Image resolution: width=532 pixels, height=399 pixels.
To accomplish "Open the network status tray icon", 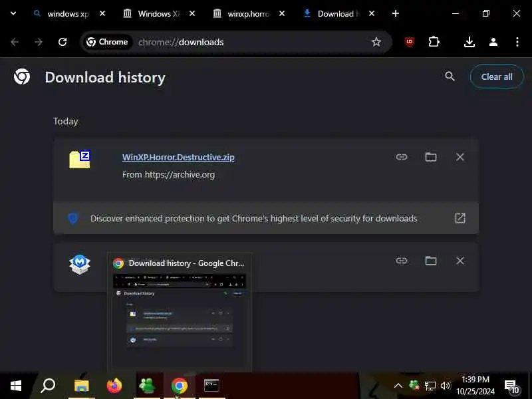I will tap(430, 386).
